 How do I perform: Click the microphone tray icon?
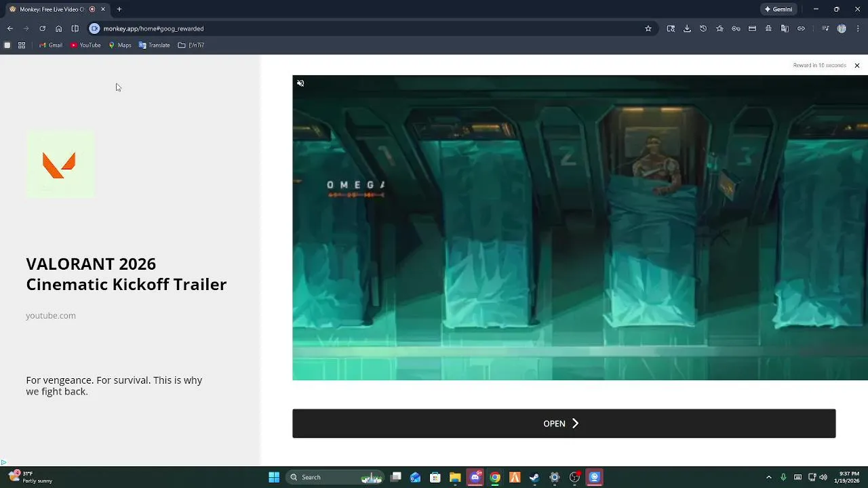pyautogui.click(x=783, y=477)
